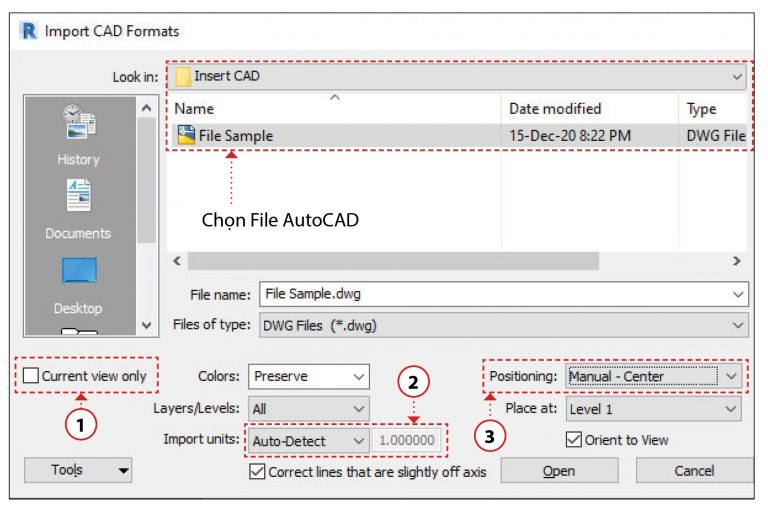The image size is (768, 516).
Task: Click the Open button
Action: point(559,471)
